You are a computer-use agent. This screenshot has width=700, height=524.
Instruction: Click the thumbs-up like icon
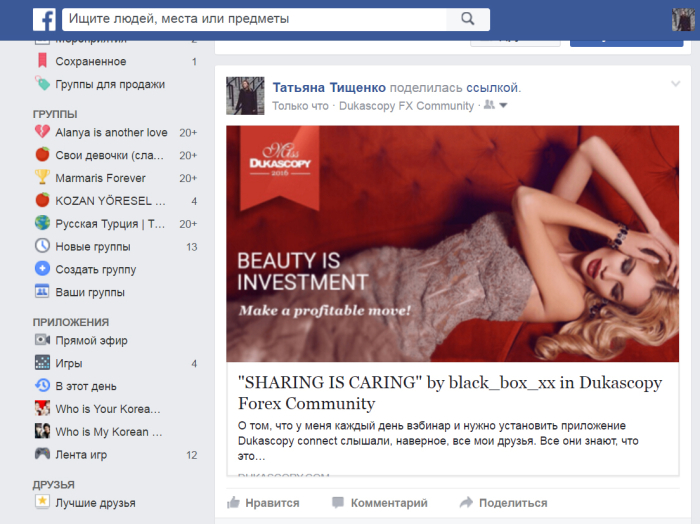click(x=233, y=503)
